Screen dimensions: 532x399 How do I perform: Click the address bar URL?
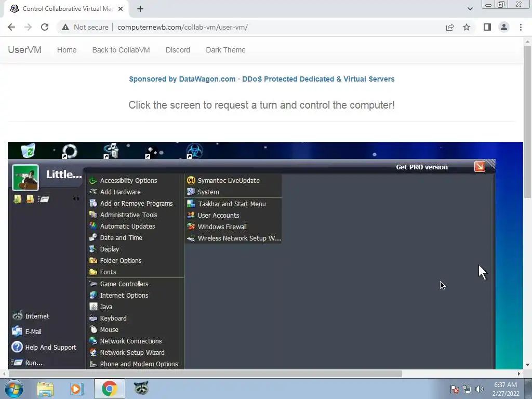click(x=182, y=27)
